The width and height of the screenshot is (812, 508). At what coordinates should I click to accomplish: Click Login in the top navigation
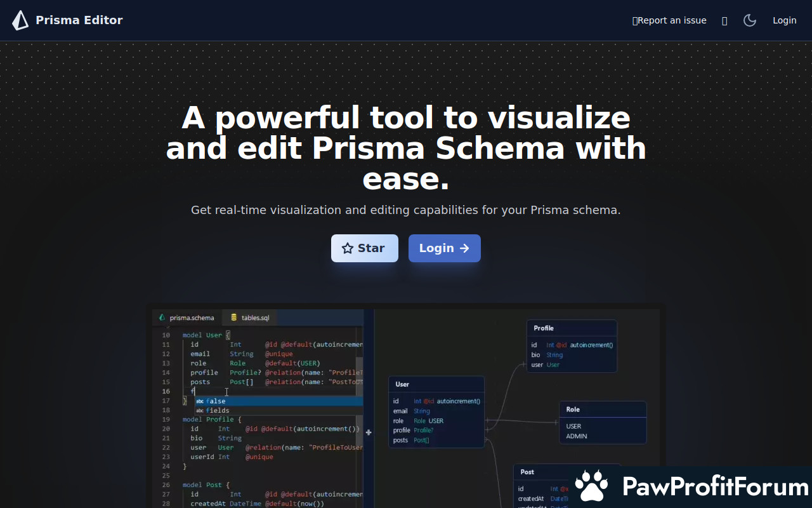785,20
